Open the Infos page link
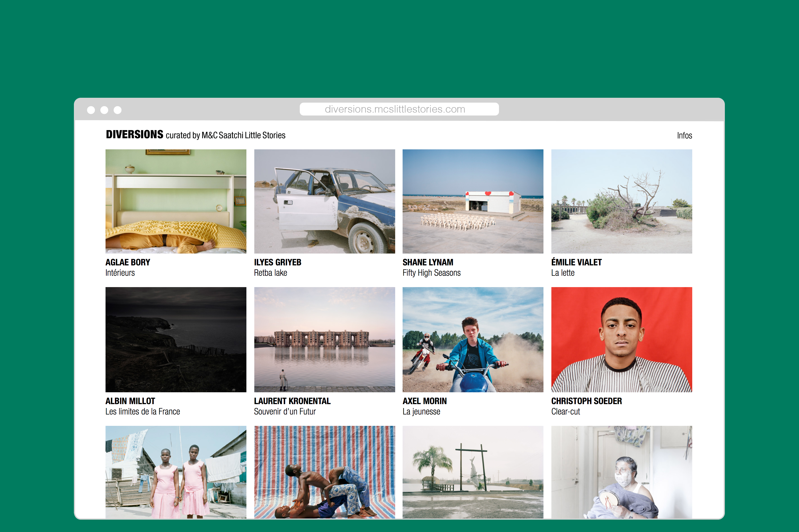 point(684,136)
